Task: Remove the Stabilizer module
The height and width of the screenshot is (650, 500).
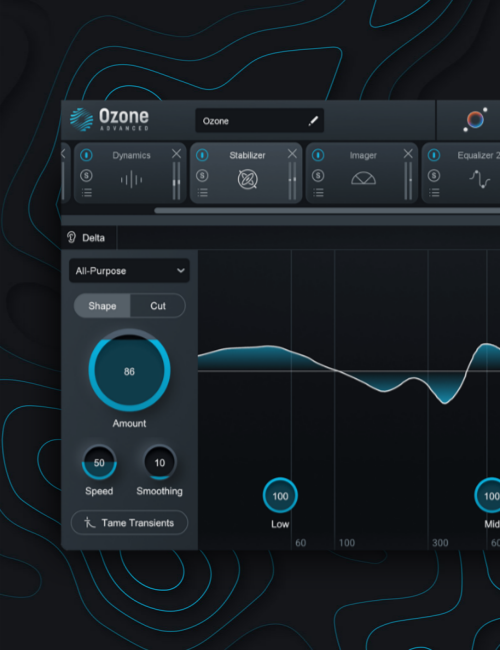Action: [x=292, y=154]
